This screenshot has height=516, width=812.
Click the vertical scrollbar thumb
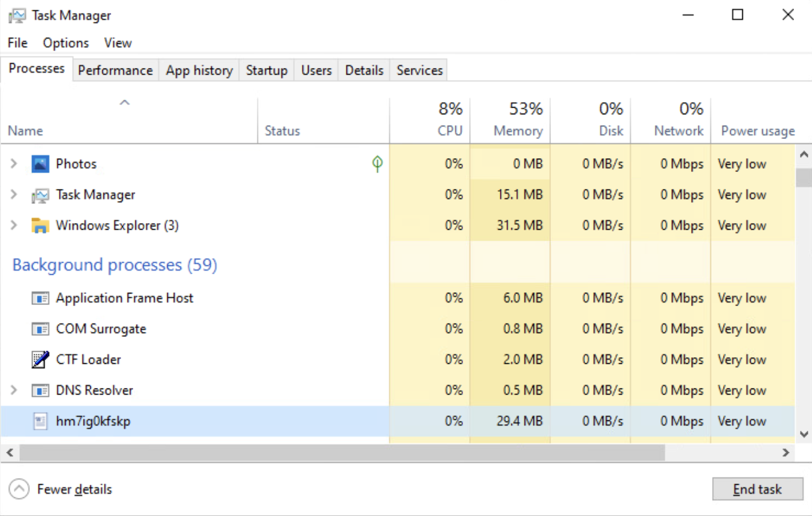804,178
